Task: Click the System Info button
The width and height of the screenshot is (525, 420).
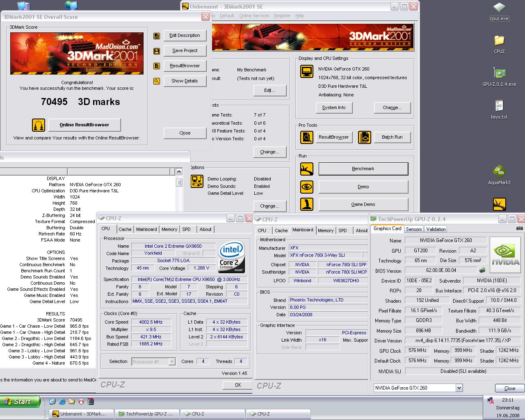Action: pos(334,107)
